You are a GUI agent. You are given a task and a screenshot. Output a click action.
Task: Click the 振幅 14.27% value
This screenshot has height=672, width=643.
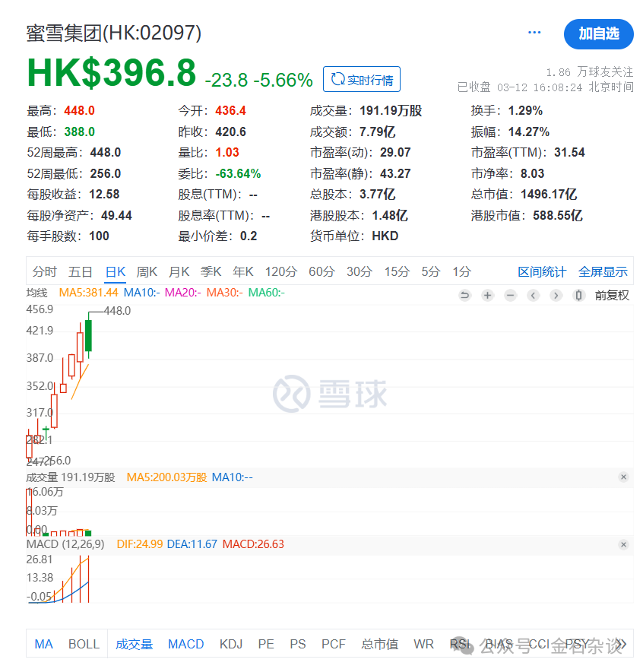click(529, 132)
